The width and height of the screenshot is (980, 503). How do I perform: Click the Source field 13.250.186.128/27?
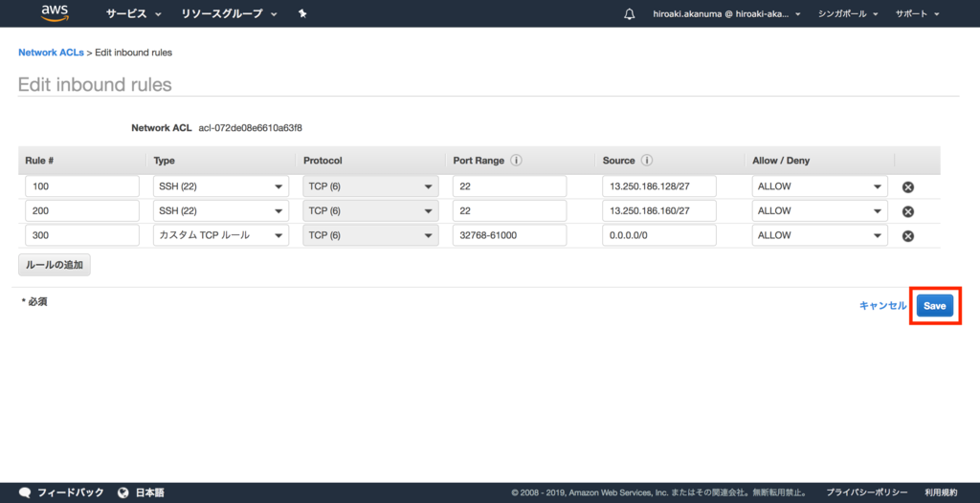tap(659, 186)
